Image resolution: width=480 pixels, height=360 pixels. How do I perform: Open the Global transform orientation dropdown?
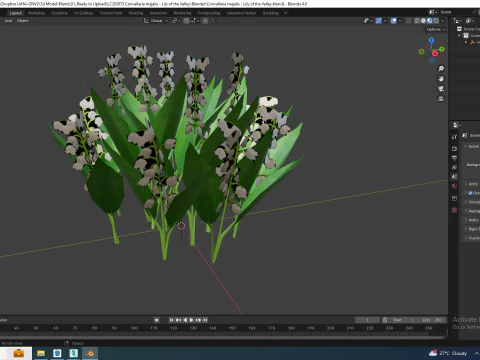(x=156, y=21)
